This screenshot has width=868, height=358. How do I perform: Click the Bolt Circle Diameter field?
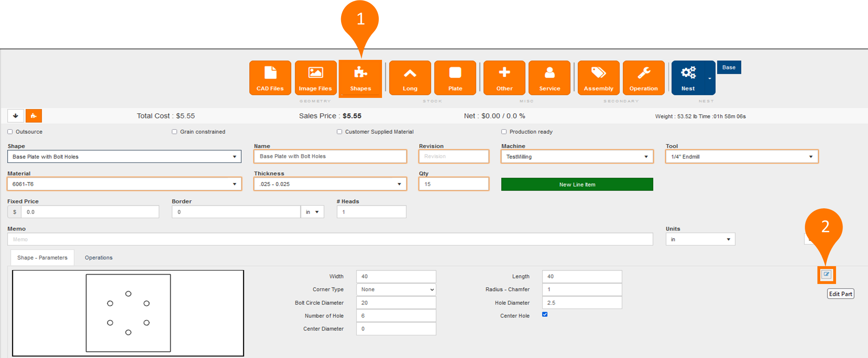point(396,303)
